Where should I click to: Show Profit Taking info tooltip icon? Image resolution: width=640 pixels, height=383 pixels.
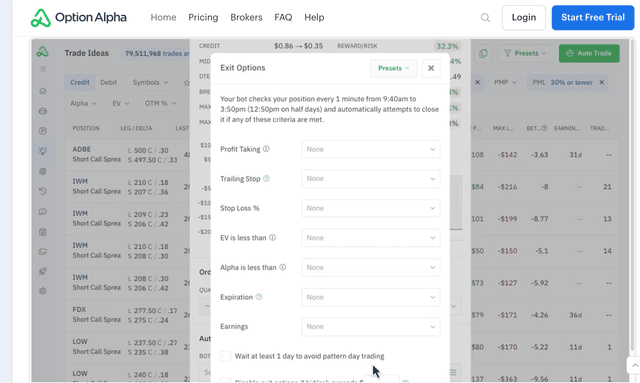click(x=266, y=149)
